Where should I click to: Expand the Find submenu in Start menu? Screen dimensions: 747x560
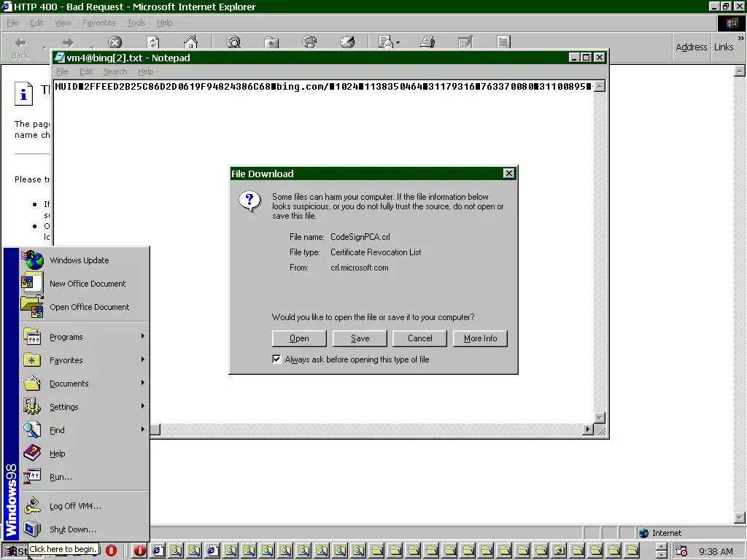pyautogui.click(x=84, y=430)
